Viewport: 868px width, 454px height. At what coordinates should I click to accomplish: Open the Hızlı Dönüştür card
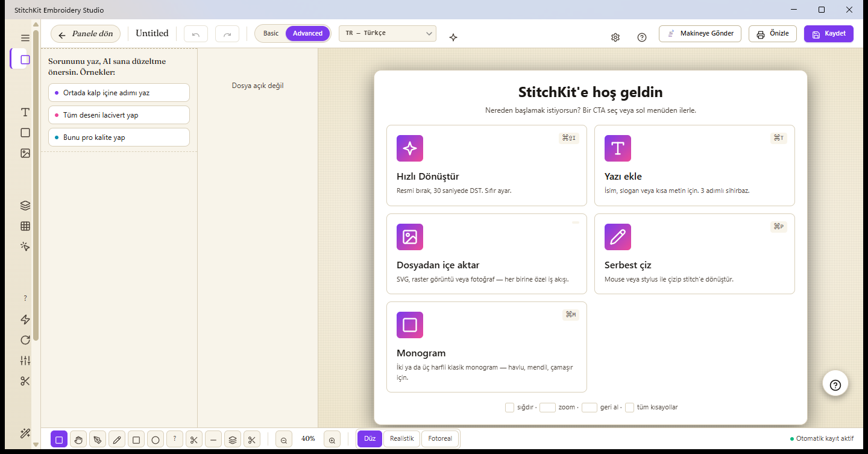(x=486, y=166)
